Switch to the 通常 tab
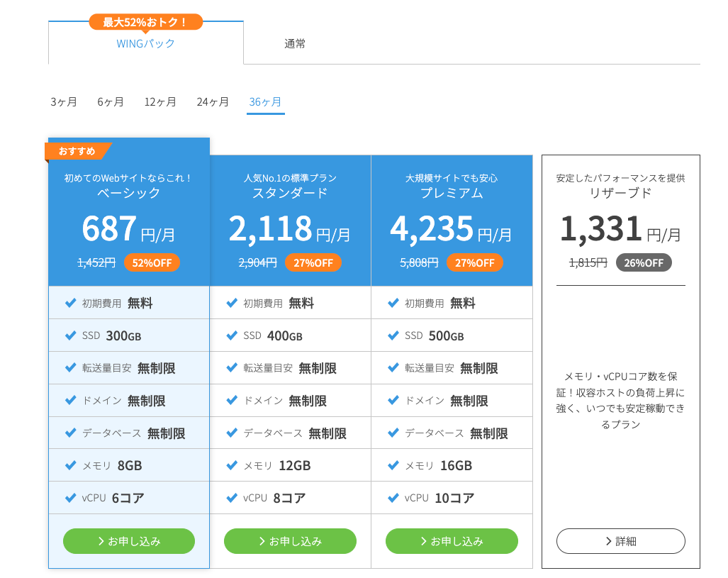Image resolution: width=728 pixels, height=578 pixels. pyautogui.click(x=295, y=44)
